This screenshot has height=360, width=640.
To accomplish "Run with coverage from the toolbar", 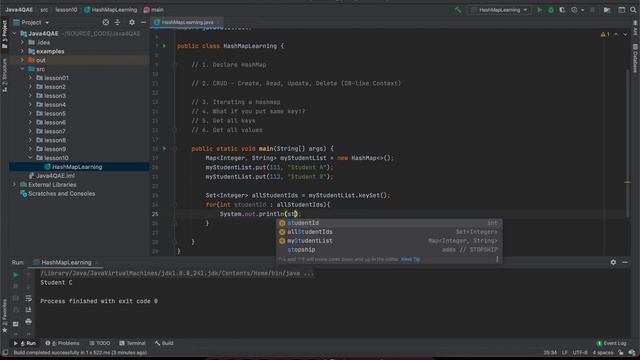I will pos(562,10).
